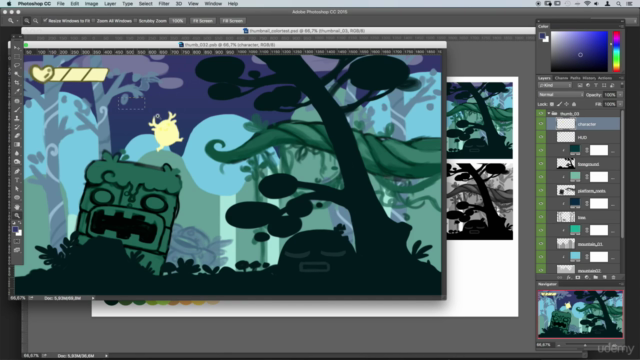Open the File menu
The image size is (640, 360).
click(60, 4)
